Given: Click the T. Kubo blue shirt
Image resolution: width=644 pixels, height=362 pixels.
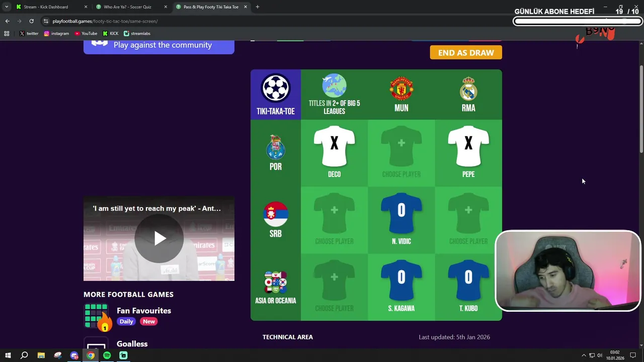Looking at the screenshot, I should point(468,280).
